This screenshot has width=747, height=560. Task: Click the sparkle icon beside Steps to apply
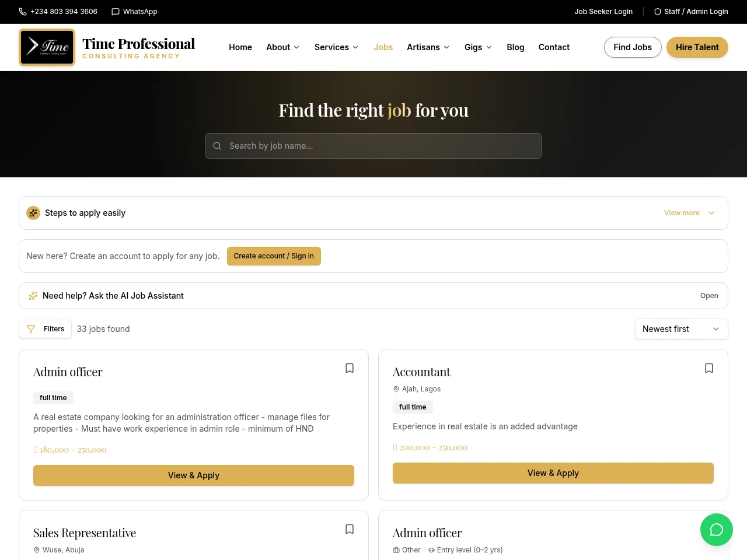(33, 213)
